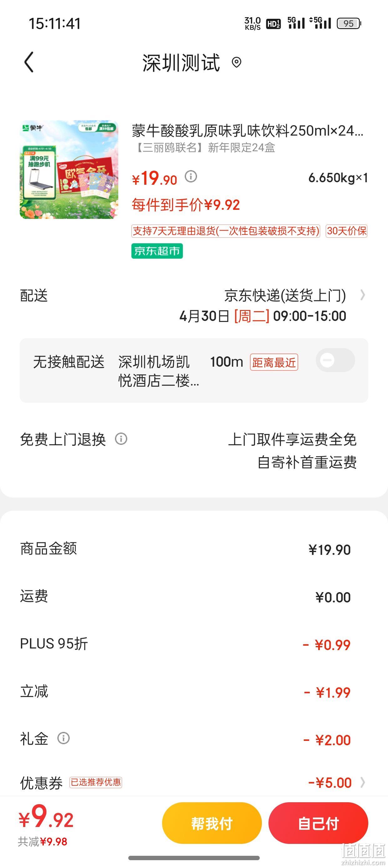Open price info icon beside ¥19.90
This screenshot has height=868, width=388.
point(191,176)
